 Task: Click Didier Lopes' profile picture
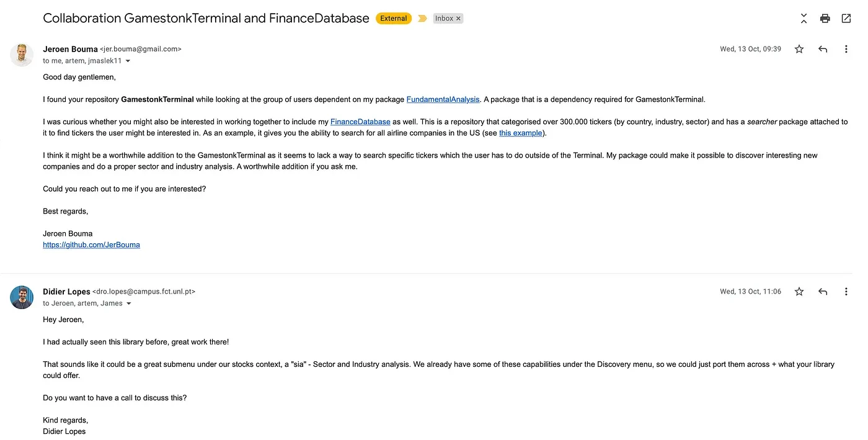[x=22, y=297]
